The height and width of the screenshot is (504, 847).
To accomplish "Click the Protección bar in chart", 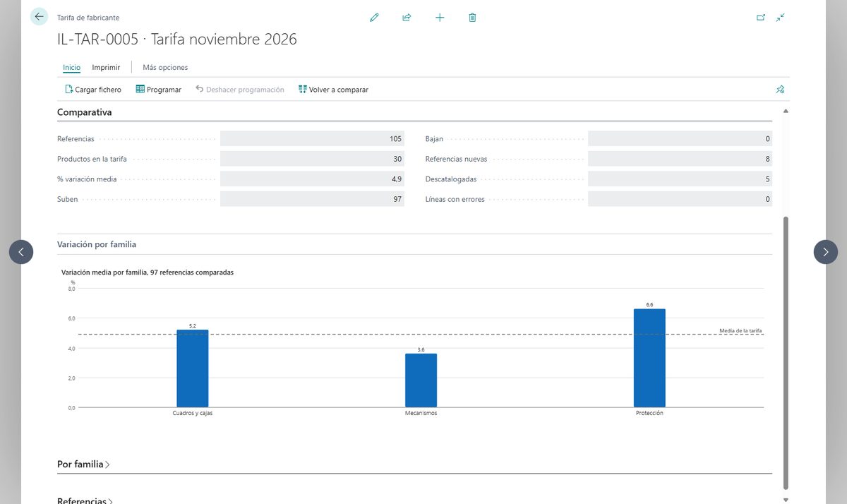I will [x=649, y=358].
